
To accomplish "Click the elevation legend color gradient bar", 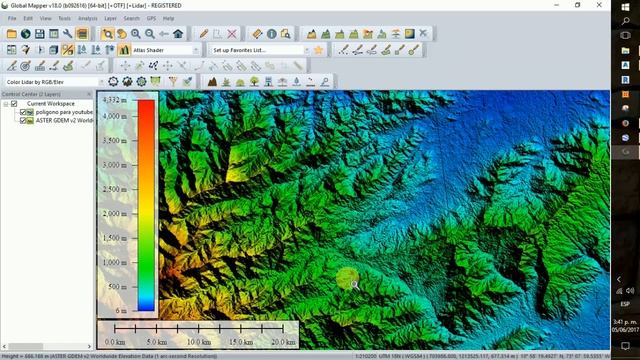I will point(146,205).
